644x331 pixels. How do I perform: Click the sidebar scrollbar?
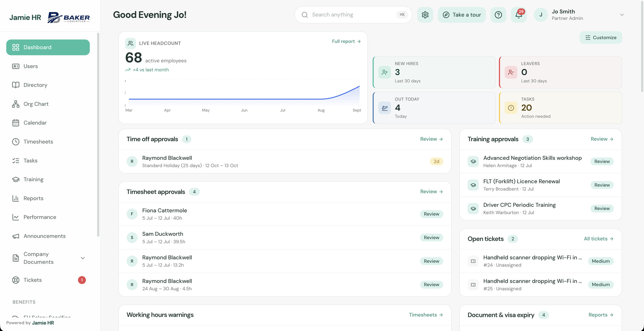point(98,135)
